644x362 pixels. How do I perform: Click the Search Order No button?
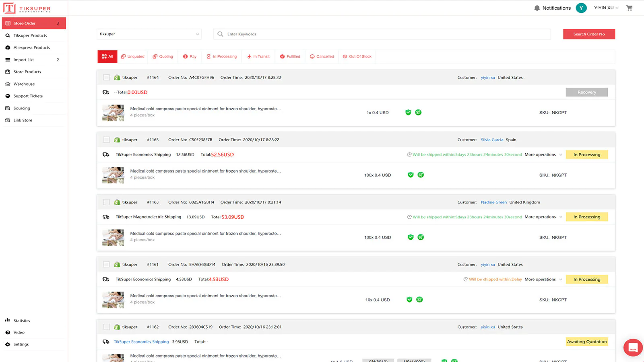589,34
